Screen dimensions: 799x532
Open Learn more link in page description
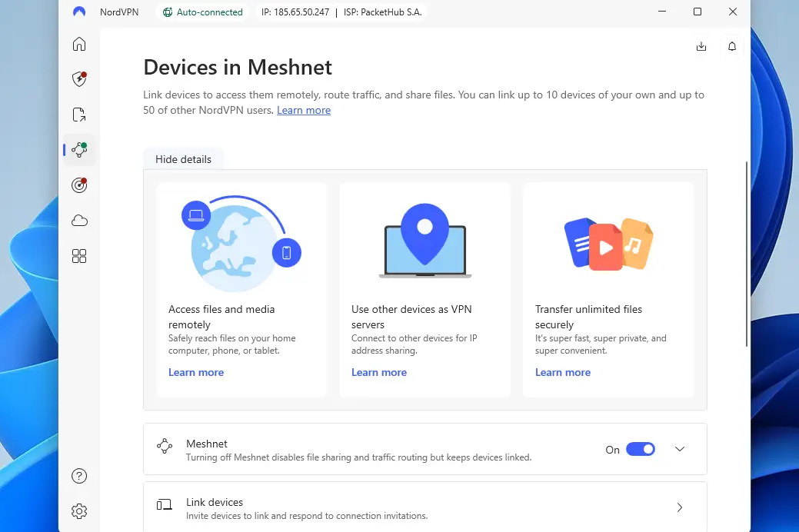[304, 110]
